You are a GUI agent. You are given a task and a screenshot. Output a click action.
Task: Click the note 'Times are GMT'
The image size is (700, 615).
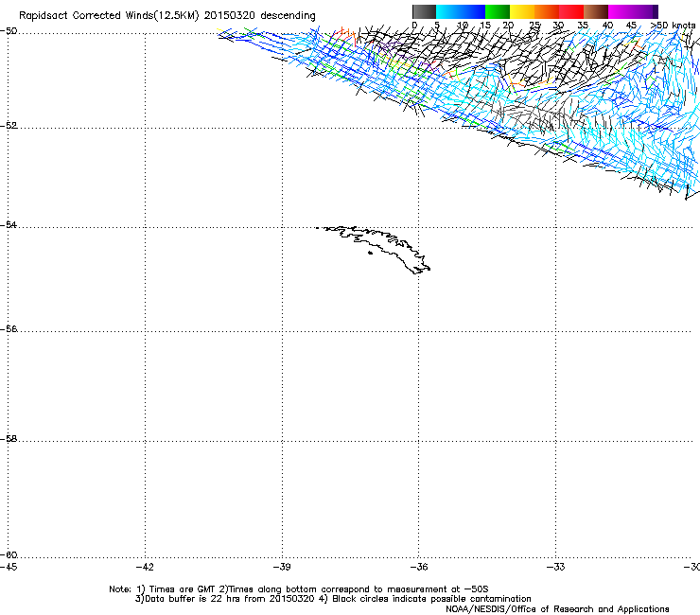tap(183, 589)
